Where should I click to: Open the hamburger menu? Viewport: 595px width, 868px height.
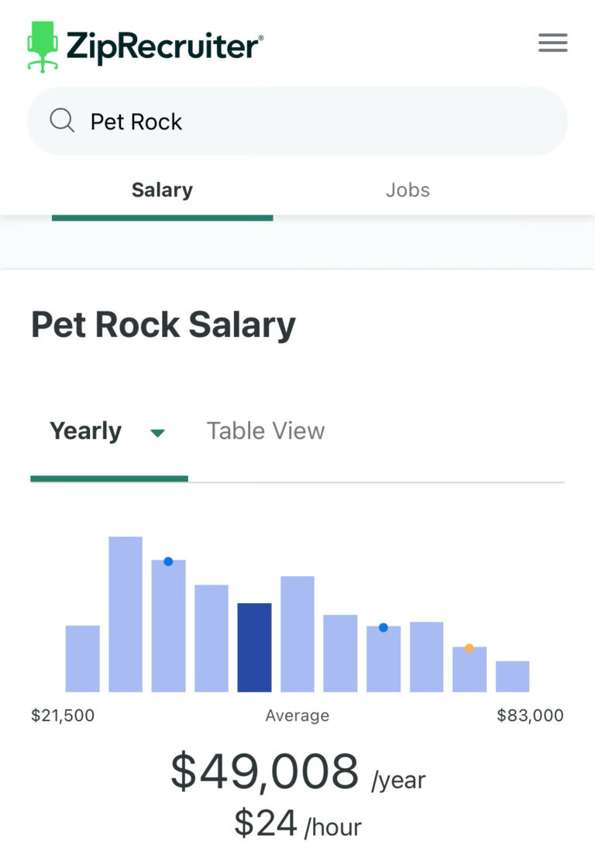coord(552,43)
